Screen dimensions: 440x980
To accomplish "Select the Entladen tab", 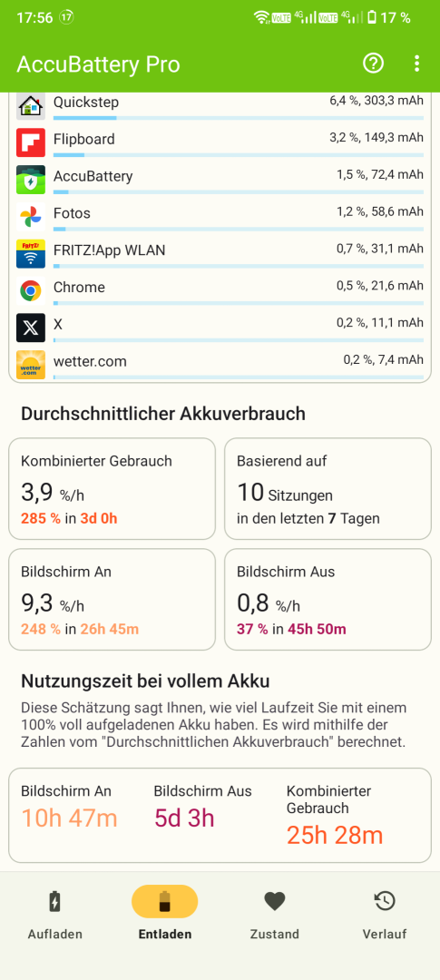I will (164, 914).
